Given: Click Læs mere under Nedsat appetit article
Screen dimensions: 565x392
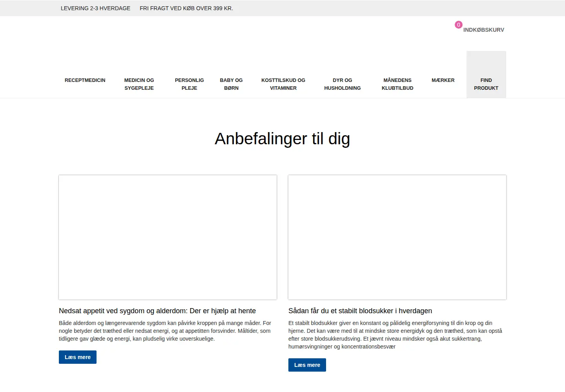Looking at the screenshot, I should tap(78, 357).
